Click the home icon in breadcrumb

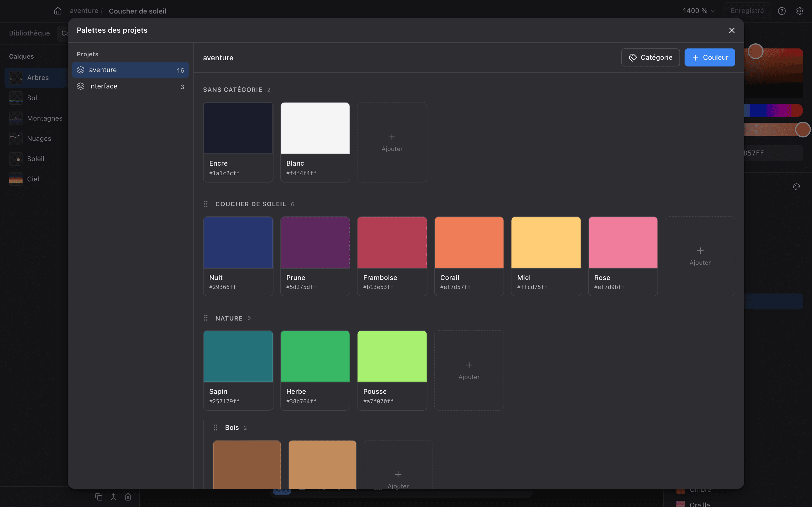coord(58,11)
